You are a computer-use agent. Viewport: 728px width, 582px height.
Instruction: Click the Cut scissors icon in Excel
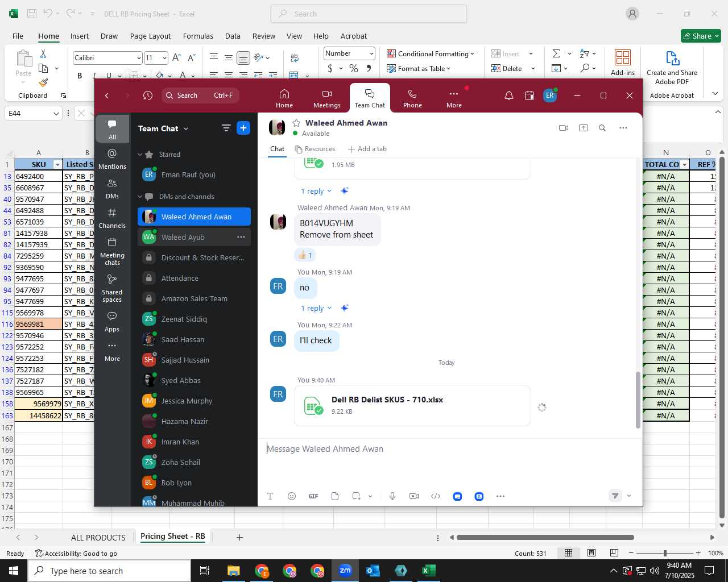pos(43,53)
